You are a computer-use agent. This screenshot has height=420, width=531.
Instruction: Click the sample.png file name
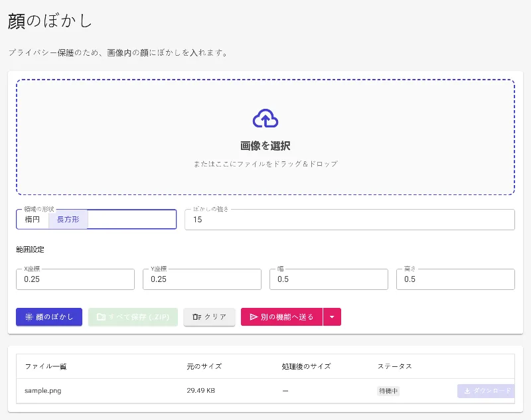pos(43,391)
